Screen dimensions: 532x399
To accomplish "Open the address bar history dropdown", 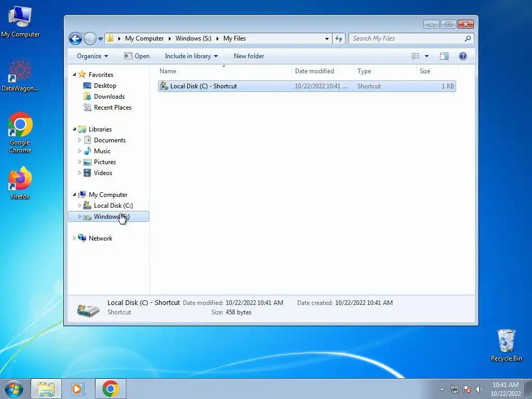I will click(x=327, y=38).
